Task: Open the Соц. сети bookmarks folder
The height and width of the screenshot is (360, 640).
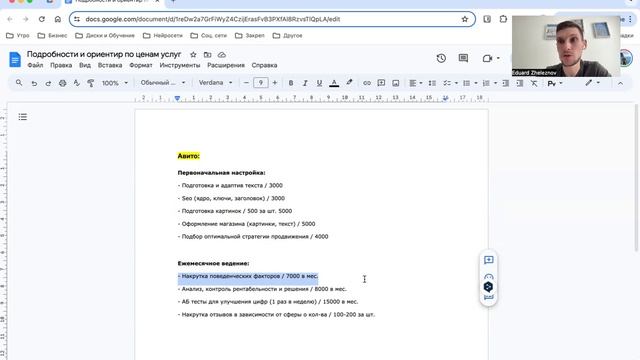Action: (209, 36)
